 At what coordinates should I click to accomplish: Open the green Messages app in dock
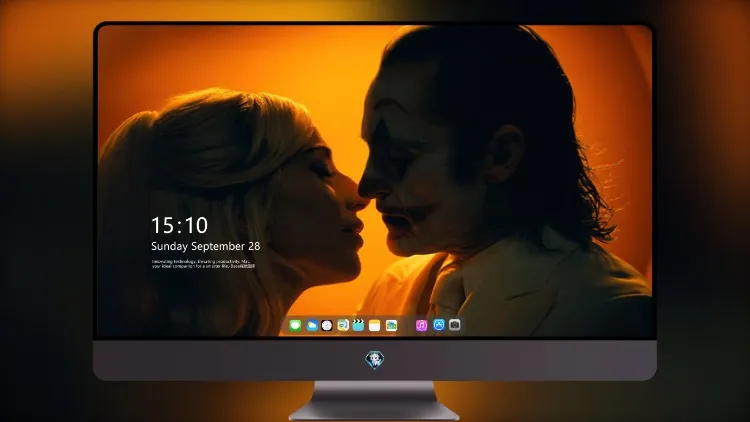click(295, 326)
